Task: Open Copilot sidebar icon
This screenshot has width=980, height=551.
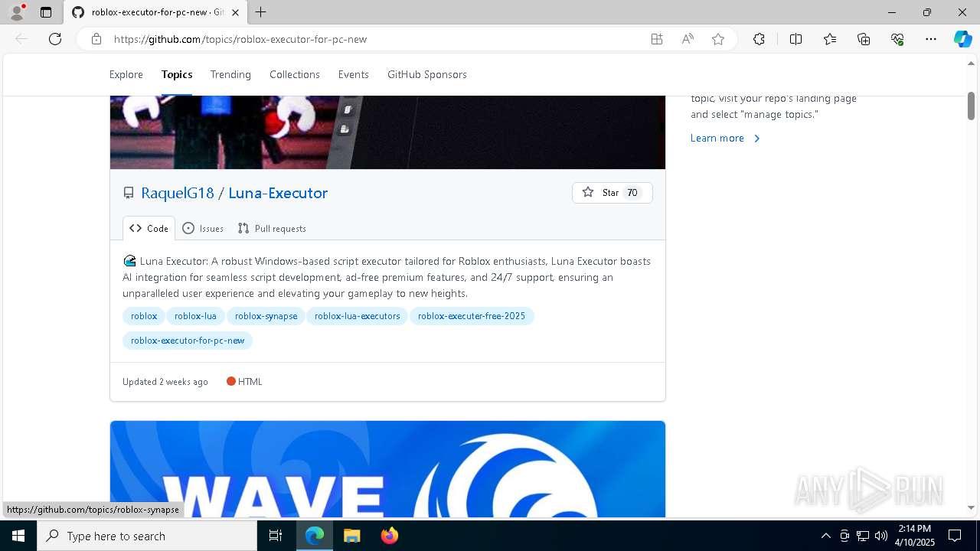Action: click(962, 39)
